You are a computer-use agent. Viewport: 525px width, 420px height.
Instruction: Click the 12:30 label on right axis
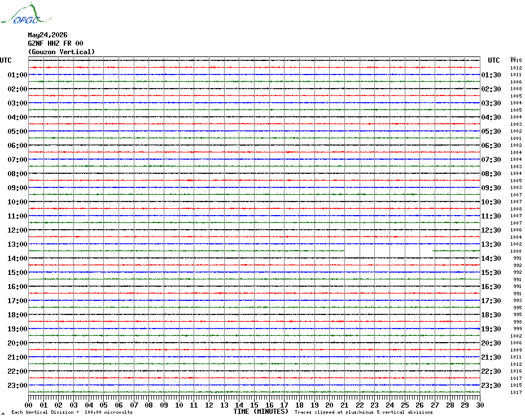(x=491, y=230)
